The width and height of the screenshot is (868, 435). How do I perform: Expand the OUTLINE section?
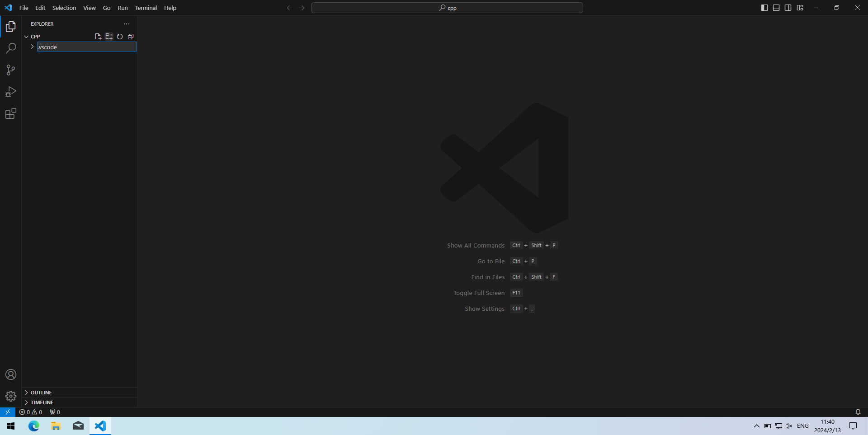(80, 393)
